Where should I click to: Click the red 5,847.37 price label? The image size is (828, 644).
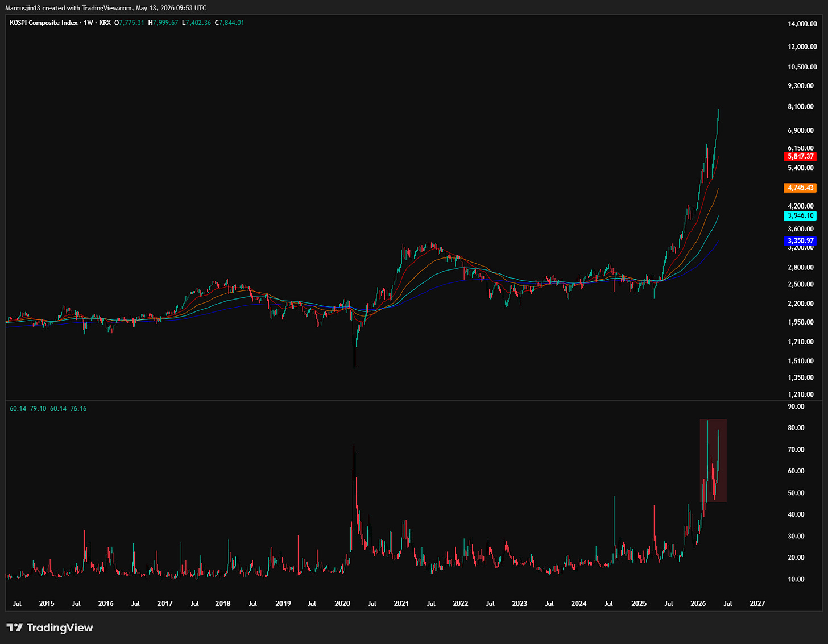[800, 156]
